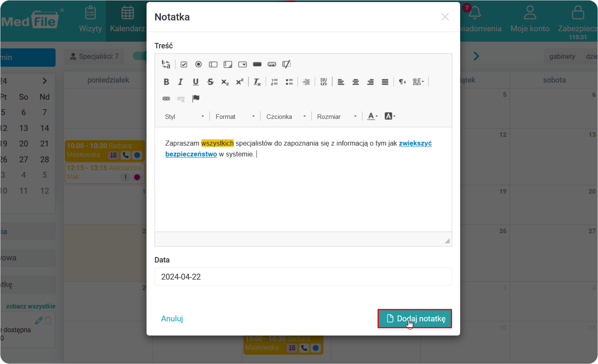Click the Underline formatting icon
The width and height of the screenshot is (598, 364).
[x=196, y=81]
